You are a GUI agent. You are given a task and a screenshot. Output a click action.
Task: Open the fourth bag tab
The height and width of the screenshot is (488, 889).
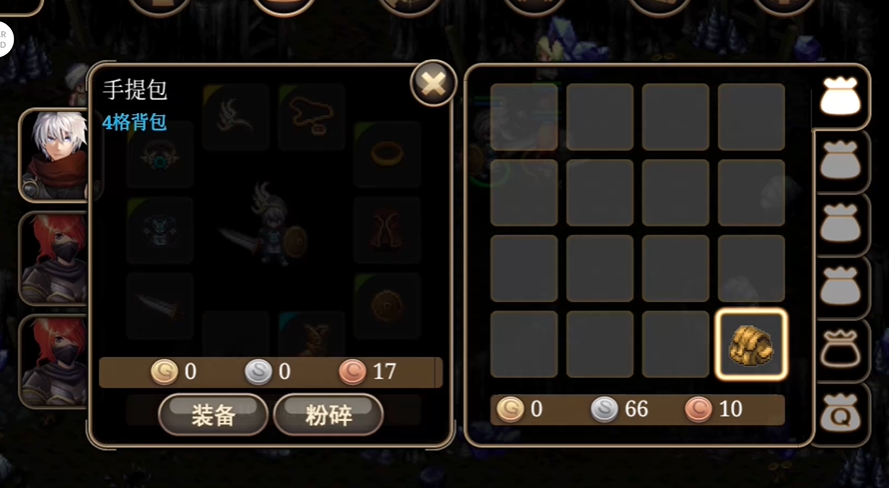pyautogui.click(x=841, y=287)
